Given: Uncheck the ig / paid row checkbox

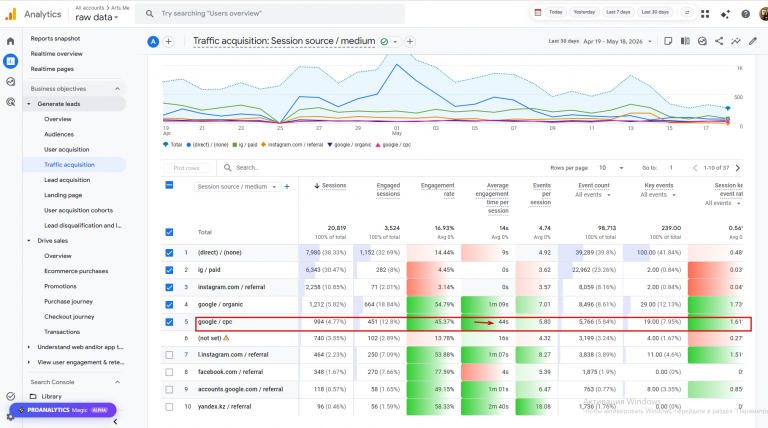Looking at the screenshot, I should point(169,270).
